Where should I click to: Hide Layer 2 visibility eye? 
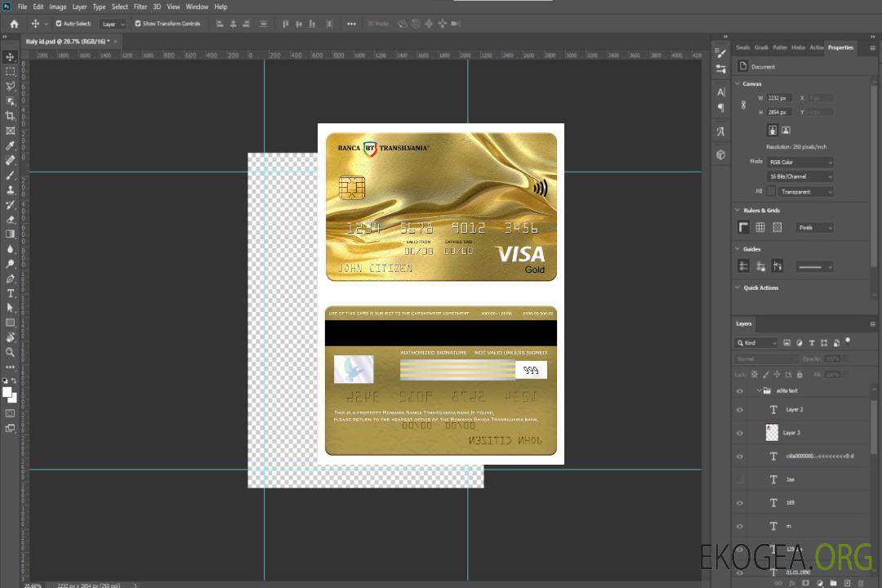tap(740, 410)
